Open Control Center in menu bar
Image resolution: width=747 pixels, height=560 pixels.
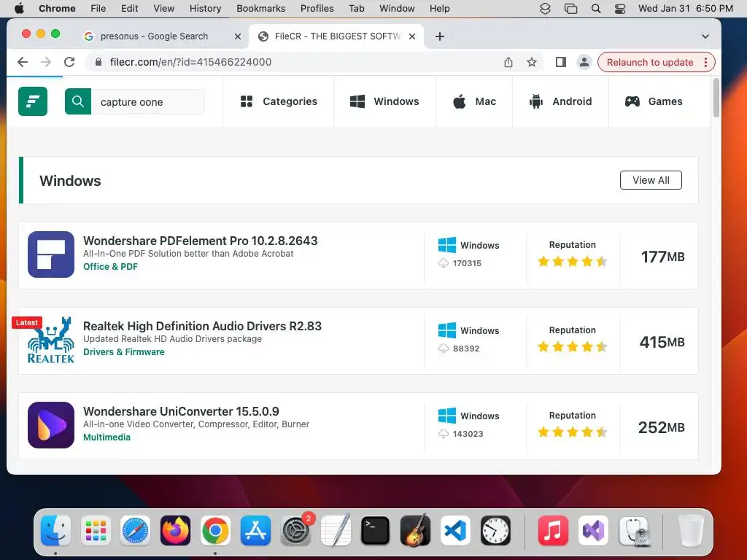pyautogui.click(x=620, y=9)
